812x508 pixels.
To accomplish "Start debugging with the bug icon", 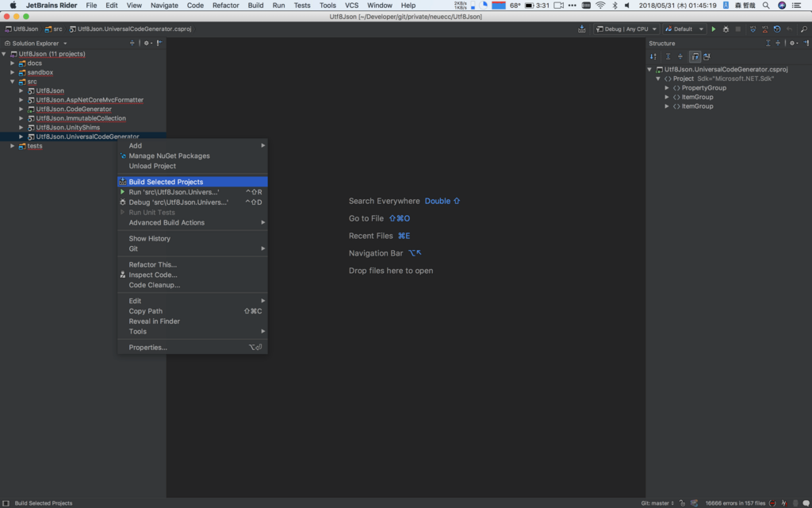I will click(726, 29).
